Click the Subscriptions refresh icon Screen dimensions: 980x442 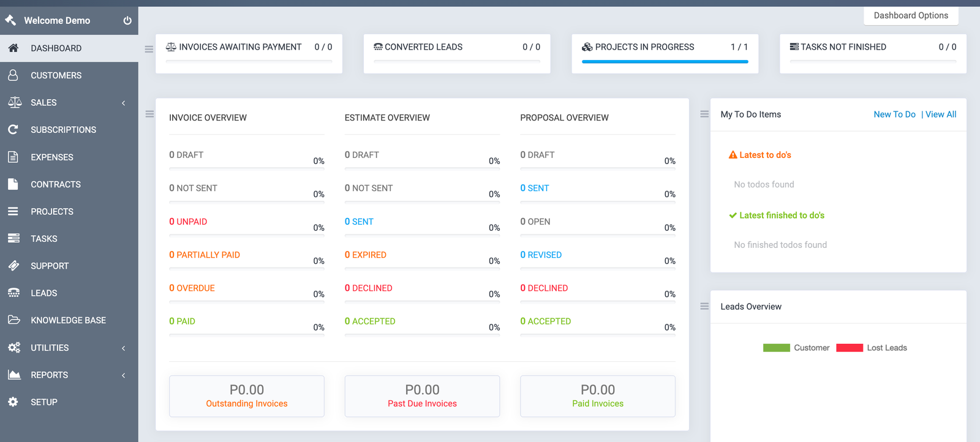point(13,130)
